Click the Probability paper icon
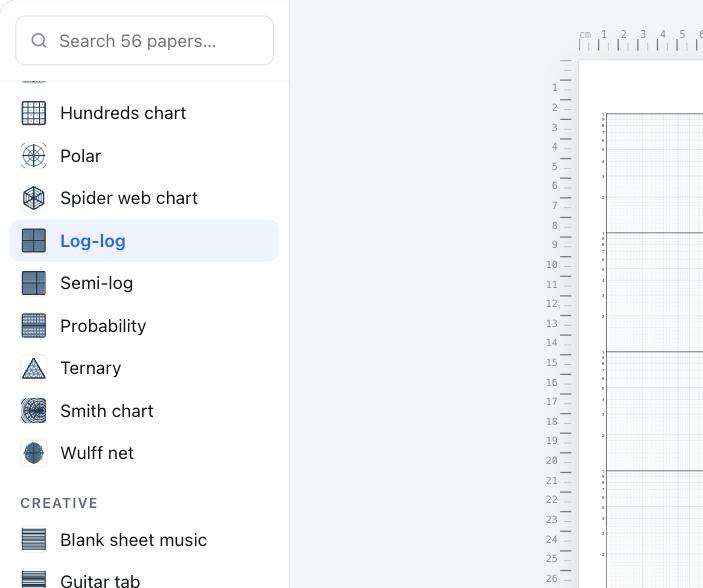This screenshot has height=588, width=703. [x=34, y=326]
